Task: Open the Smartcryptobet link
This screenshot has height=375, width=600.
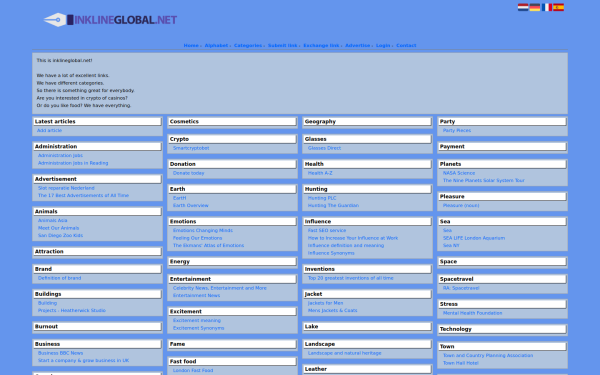Action: pyautogui.click(x=191, y=148)
